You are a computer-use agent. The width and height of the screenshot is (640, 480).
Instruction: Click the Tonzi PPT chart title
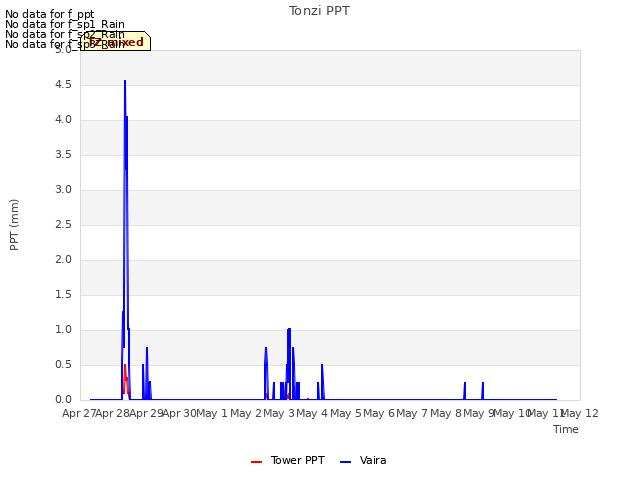(319, 11)
